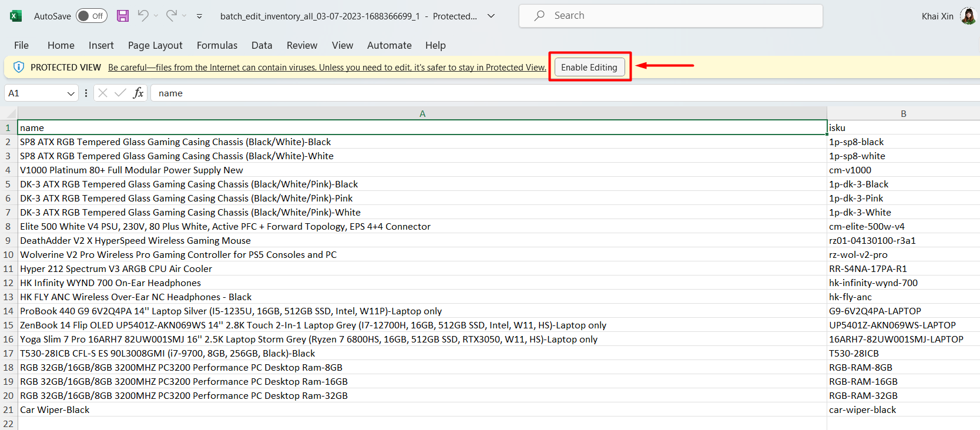
Task: Select column B header
Action: pyautogui.click(x=903, y=113)
